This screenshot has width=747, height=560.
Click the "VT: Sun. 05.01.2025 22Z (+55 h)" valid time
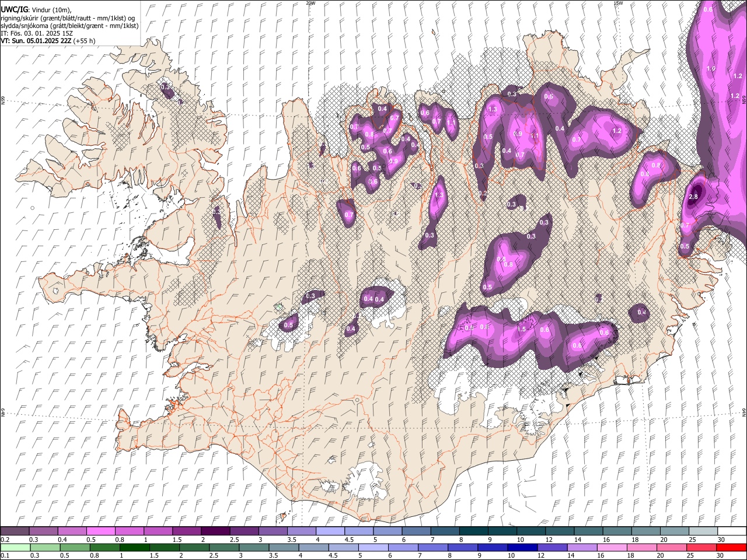tap(48, 41)
